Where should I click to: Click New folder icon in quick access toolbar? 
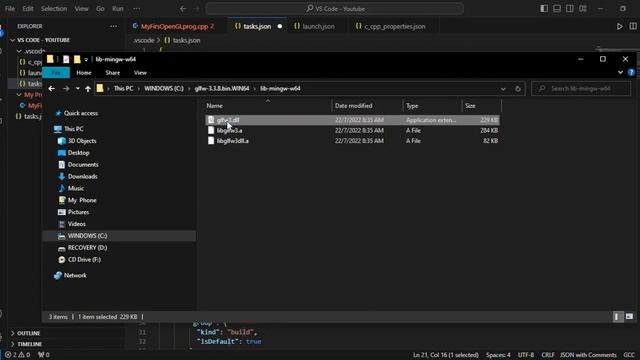77,59
